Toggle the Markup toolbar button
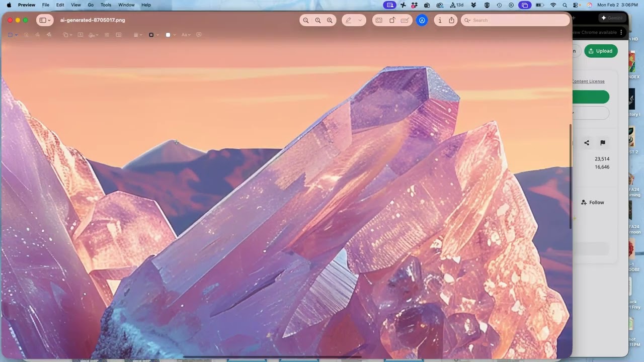The width and height of the screenshot is (644, 362). (422, 20)
